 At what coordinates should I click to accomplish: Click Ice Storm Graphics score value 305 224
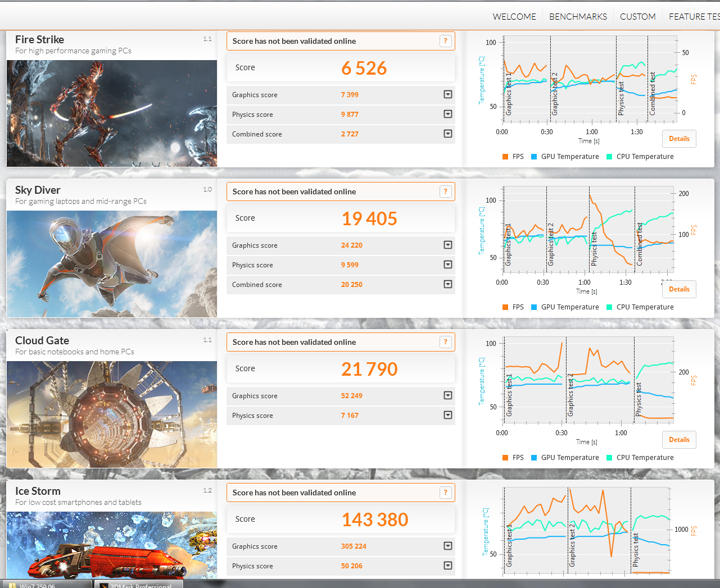[x=354, y=546]
